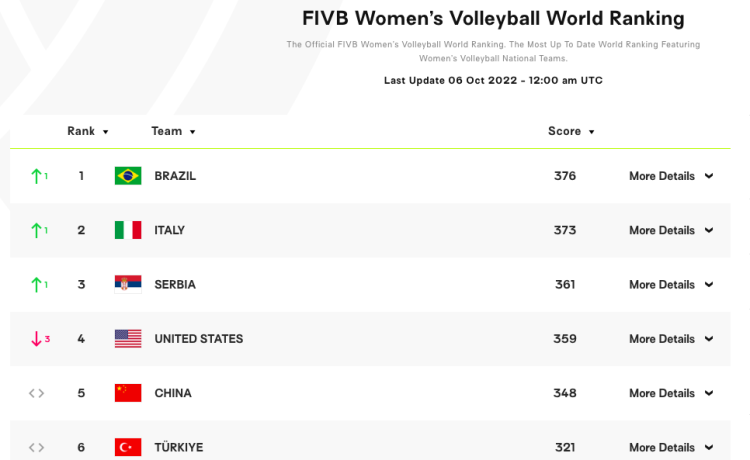Click the United States flag icon

point(128,339)
